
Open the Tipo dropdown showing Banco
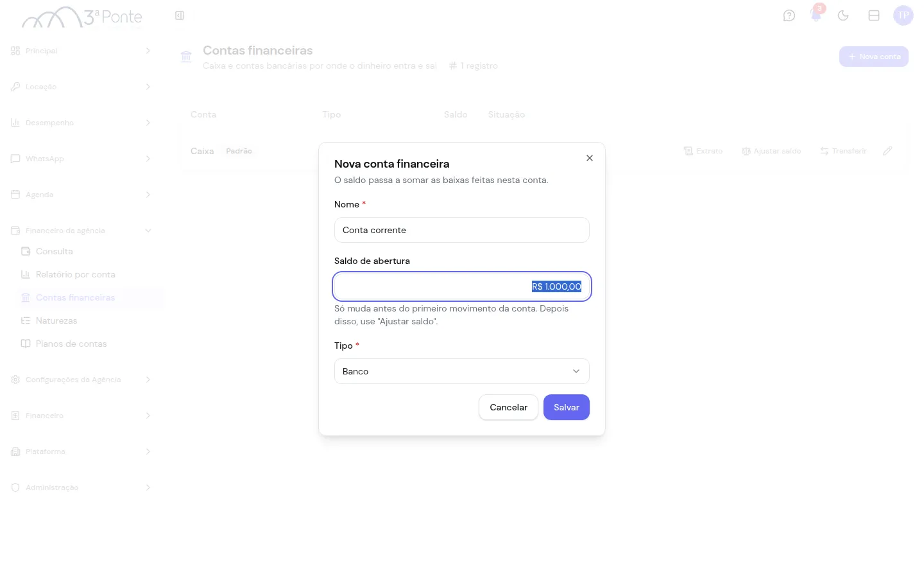pos(462,371)
